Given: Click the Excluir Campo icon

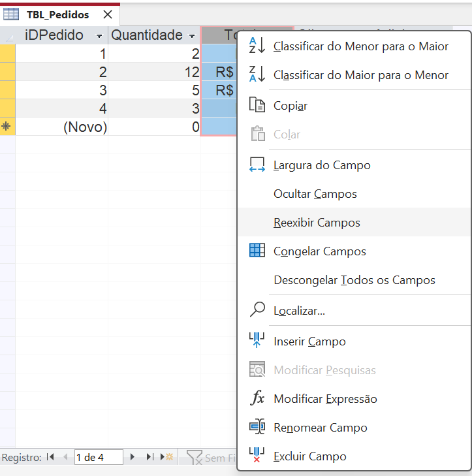Looking at the screenshot, I should (x=257, y=456).
